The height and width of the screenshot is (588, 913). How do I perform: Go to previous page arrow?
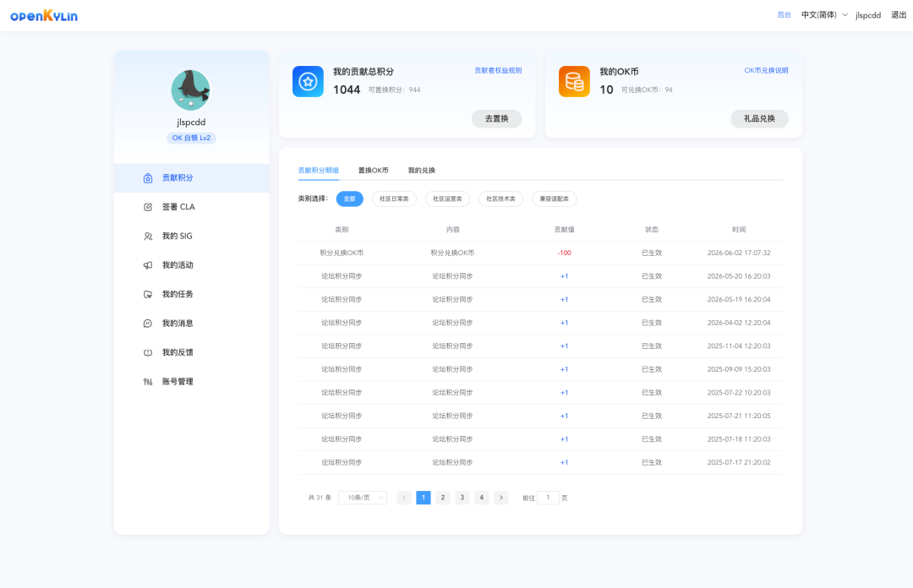click(404, 498)
